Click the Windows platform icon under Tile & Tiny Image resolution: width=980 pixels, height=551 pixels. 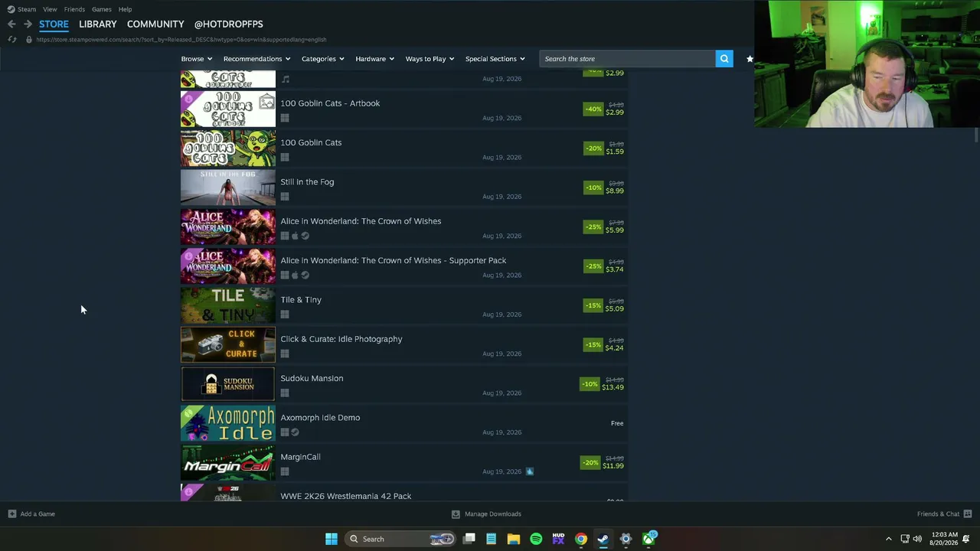pyautogui.click(x=285, y=315)
